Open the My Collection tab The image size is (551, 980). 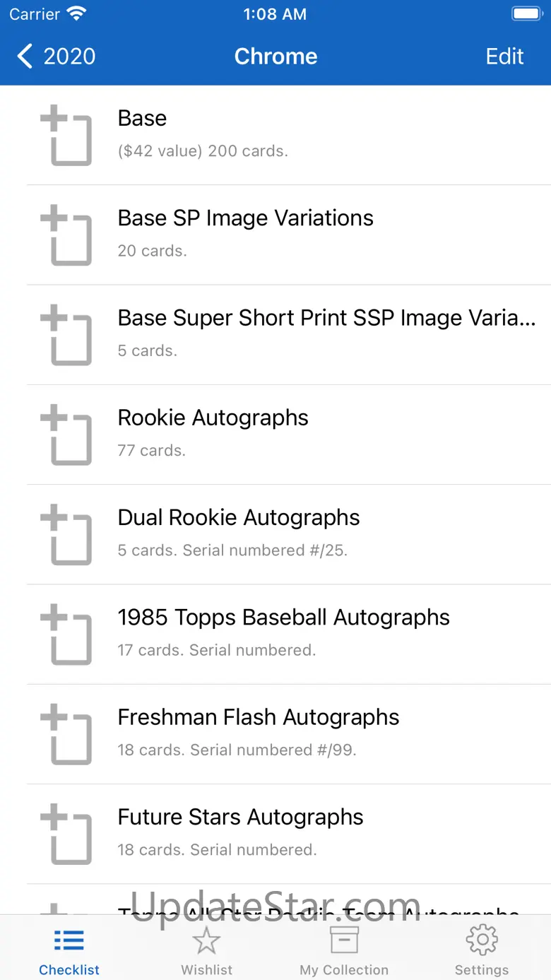pos(344,950)
